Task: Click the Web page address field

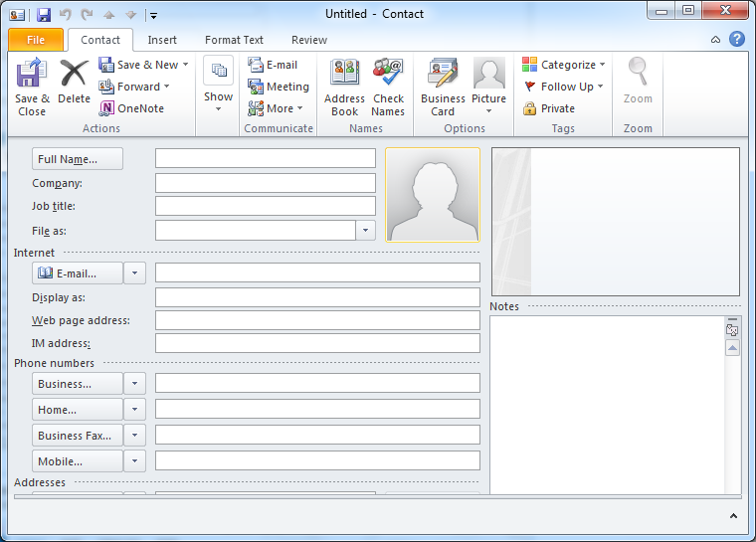Action: 317,320
